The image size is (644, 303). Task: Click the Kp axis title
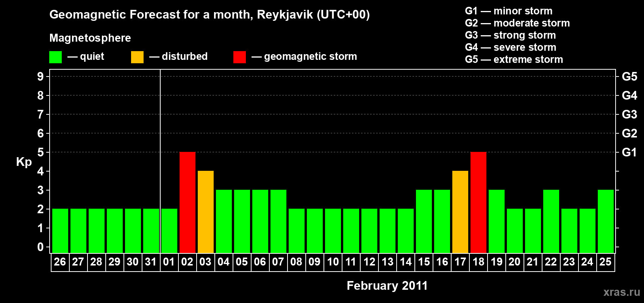point(24,162)
